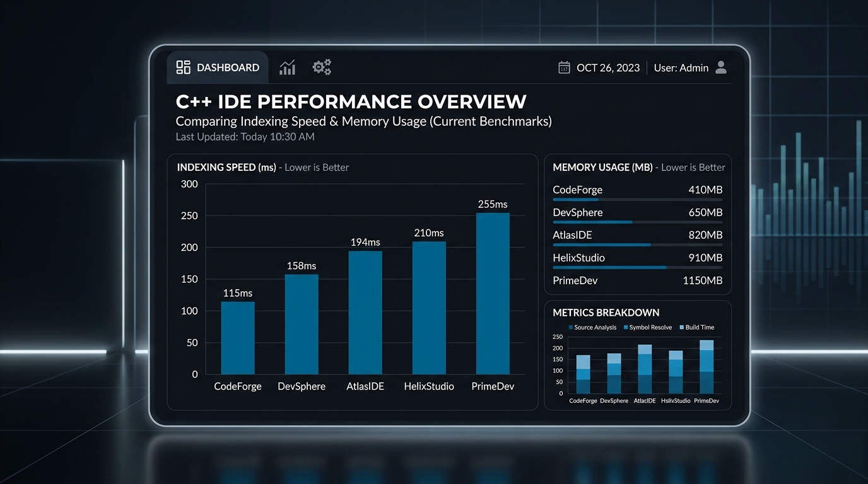The height and width of the screenshot is (484, 868).
Task: Click the 158ms value label
Action: pos(302,266)
